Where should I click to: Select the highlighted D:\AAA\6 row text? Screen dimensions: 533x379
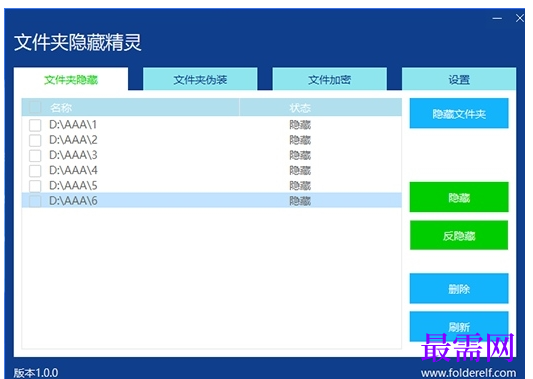pyautogui.click(x=73, y=201)
